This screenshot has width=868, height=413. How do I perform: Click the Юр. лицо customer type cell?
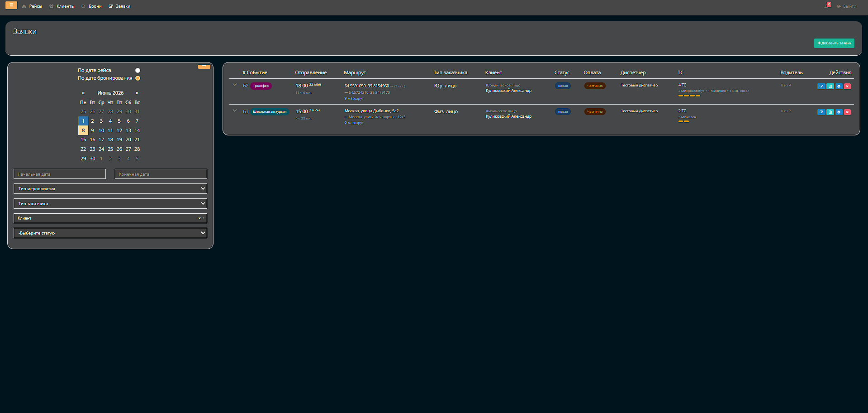pyautogui.click(x=445, y=86)
